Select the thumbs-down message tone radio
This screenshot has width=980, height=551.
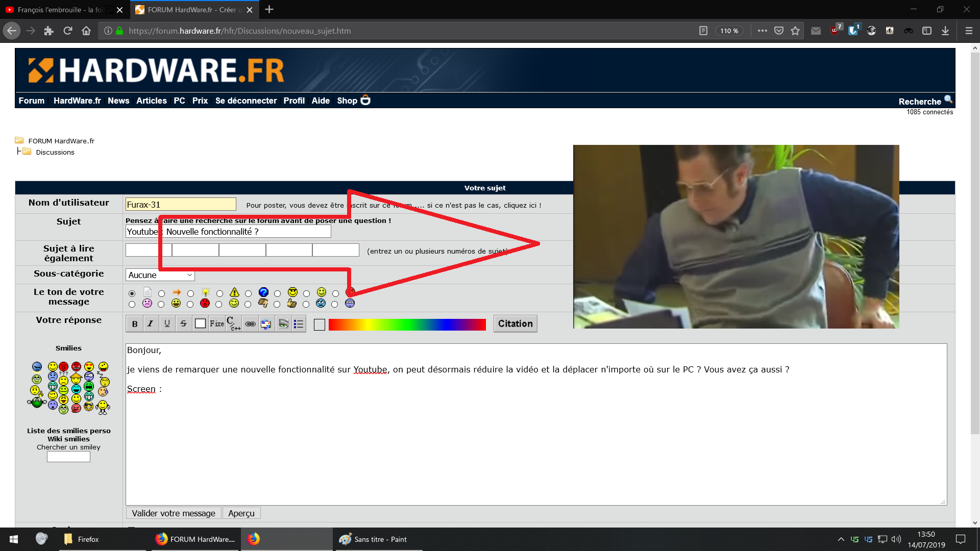[x=248, y=305]
